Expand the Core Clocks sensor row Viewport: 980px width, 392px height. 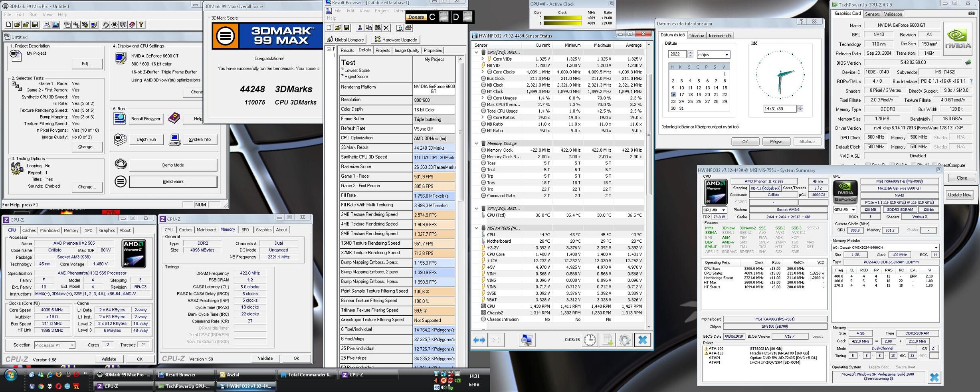click(x=483, y=72)
